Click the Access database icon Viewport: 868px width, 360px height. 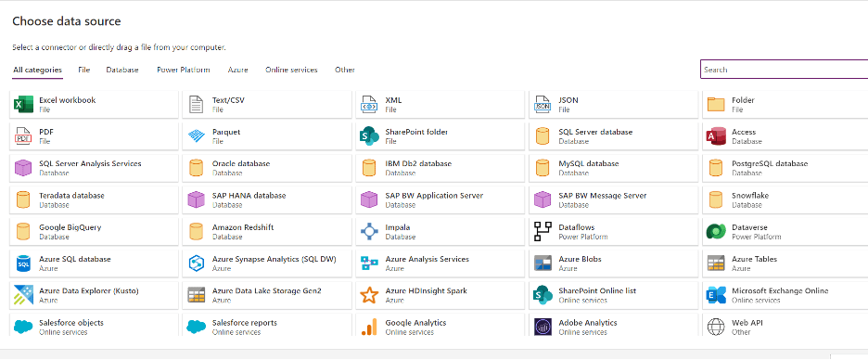coord(716,136)
